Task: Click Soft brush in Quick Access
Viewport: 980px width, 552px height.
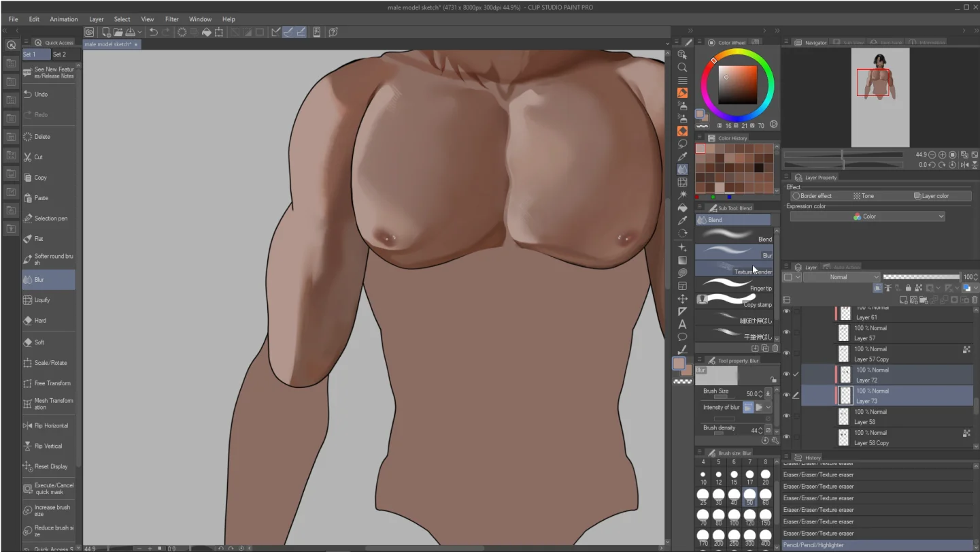Action: click(x=48, y=342)
